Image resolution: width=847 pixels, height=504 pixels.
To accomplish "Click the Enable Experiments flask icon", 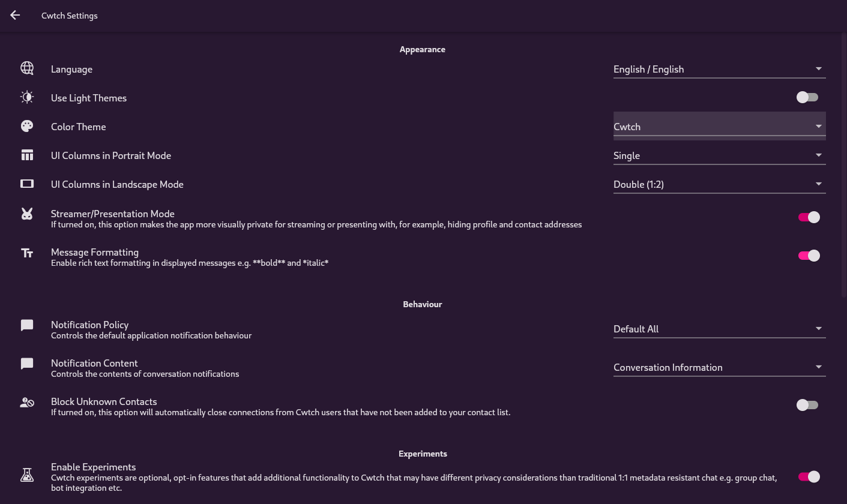I will 27,475.
